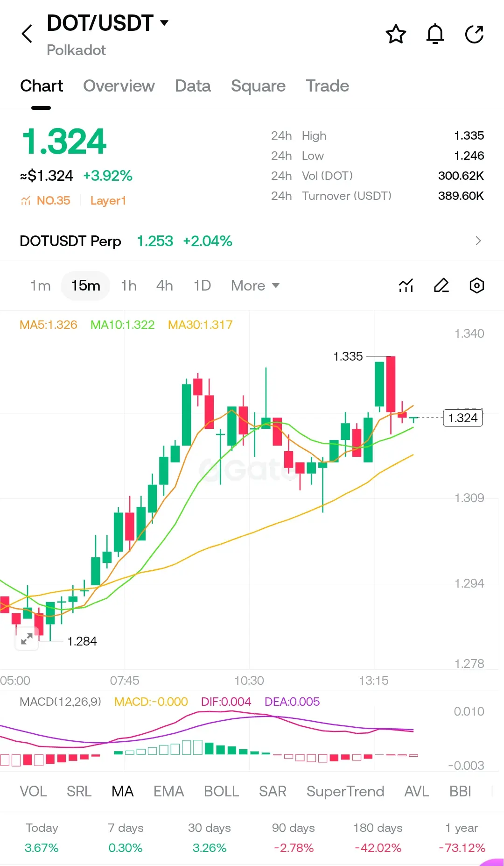Open chart settings hexagon icon

pos(476,285)
